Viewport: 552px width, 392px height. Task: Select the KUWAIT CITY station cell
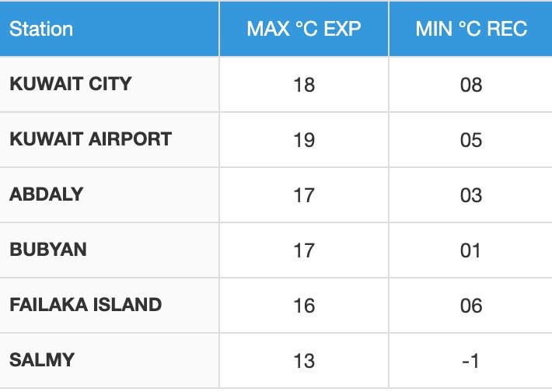(71, 84)
